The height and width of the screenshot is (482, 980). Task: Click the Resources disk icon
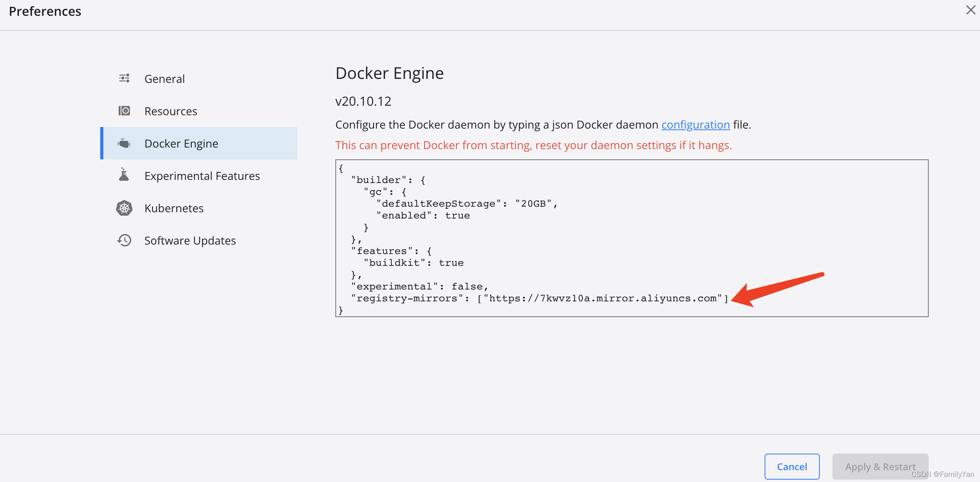click(124, 111)
